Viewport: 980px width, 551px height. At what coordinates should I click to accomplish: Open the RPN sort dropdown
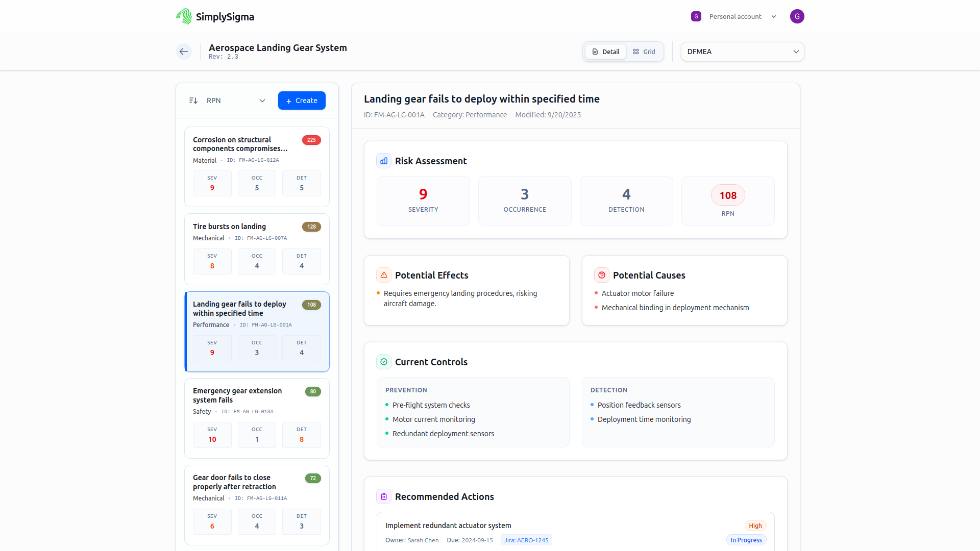click(236, 101)
